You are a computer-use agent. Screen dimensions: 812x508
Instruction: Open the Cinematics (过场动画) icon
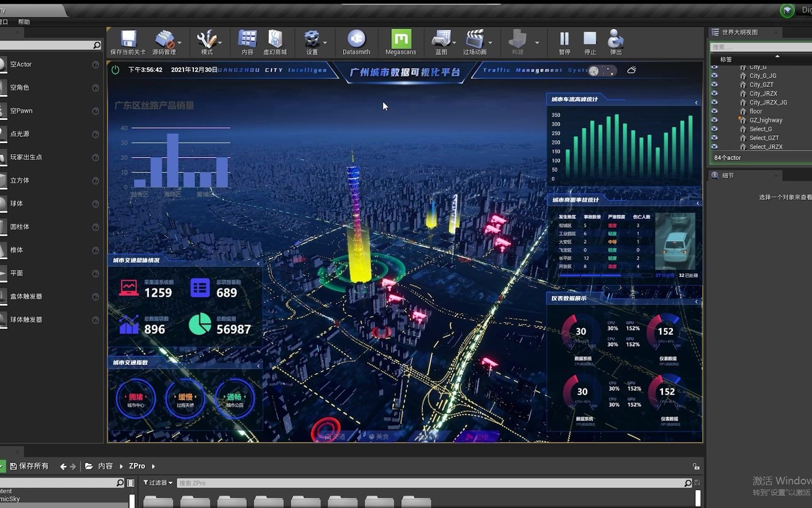(474, 40)
